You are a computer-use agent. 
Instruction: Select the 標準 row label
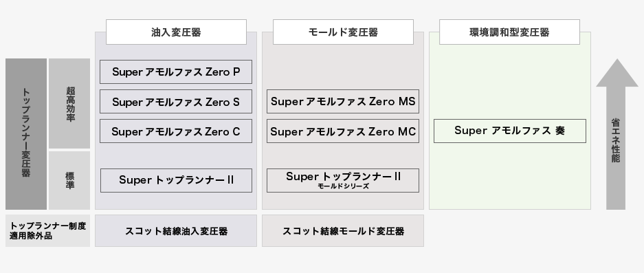(x=69, y=180)
